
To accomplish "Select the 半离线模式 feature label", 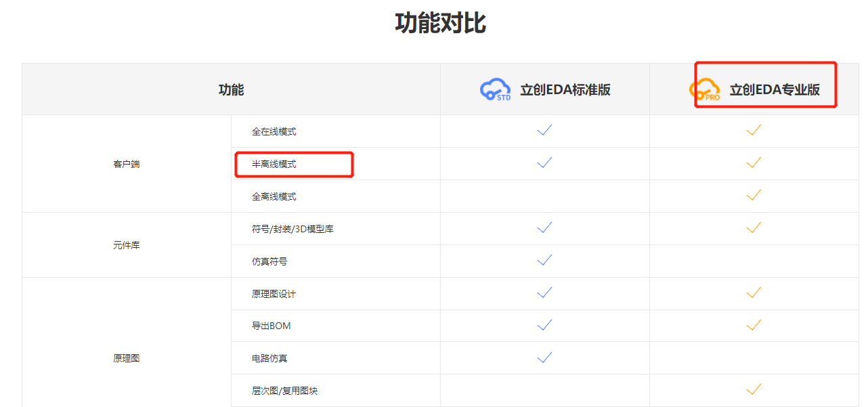I will 274,164.
